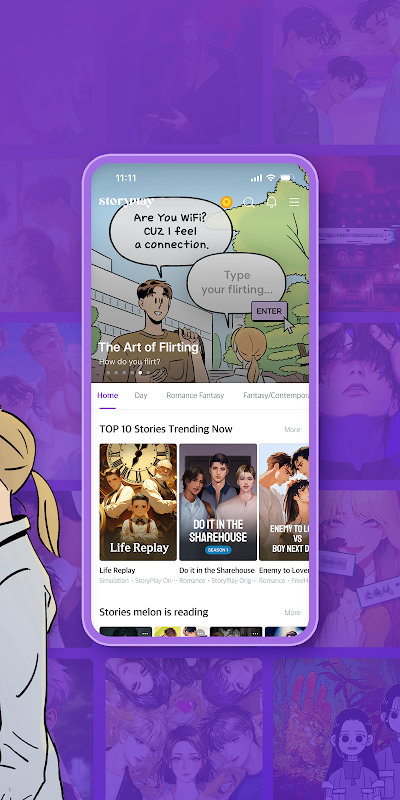The image size is (400, 800).
Task: Open the hamburger menu icon
Action: pos(294,203)
